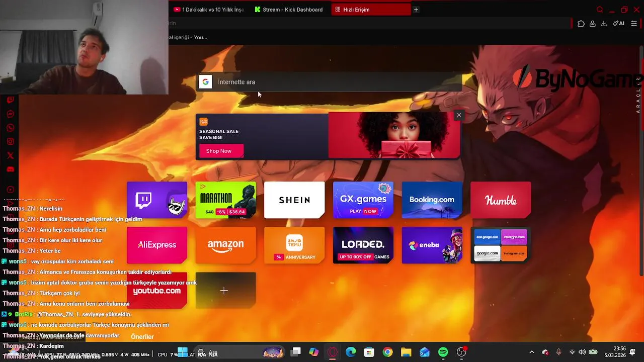The image size is (644, 362).
Task: Open the Temu Anniversary speed dial tile
Action: 294,245
